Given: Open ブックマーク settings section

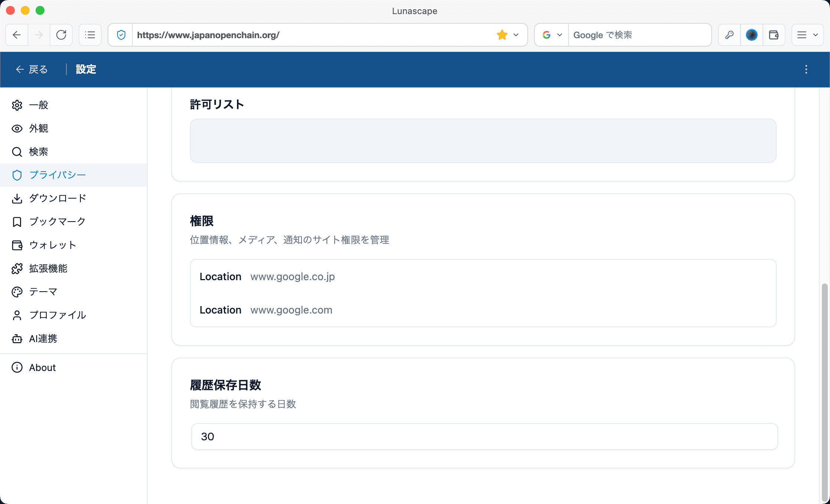Looking at the screenshot, I should tap(73, 222).
